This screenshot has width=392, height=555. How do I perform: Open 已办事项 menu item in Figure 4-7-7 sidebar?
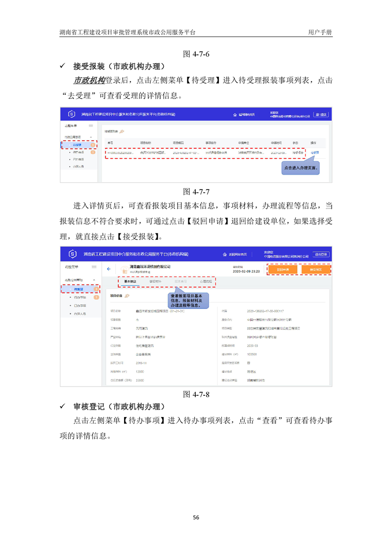click(79, 159)
